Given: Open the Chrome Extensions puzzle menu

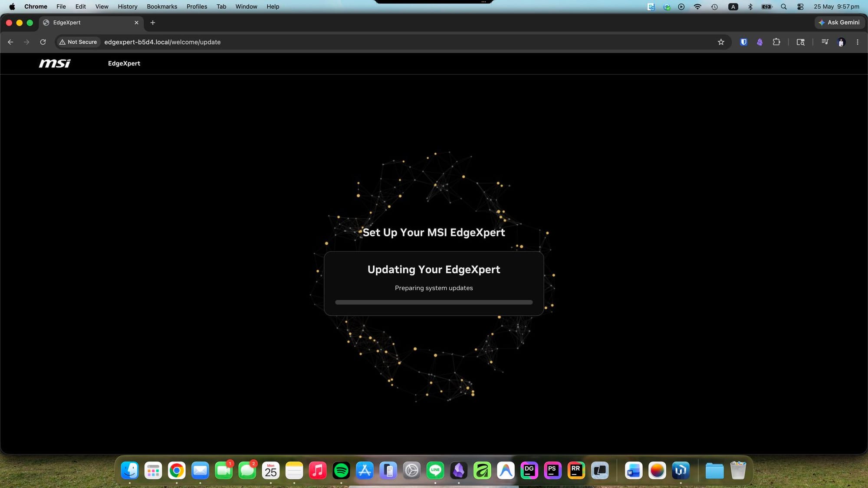Looking at the screenshot, I should point(776,42).
